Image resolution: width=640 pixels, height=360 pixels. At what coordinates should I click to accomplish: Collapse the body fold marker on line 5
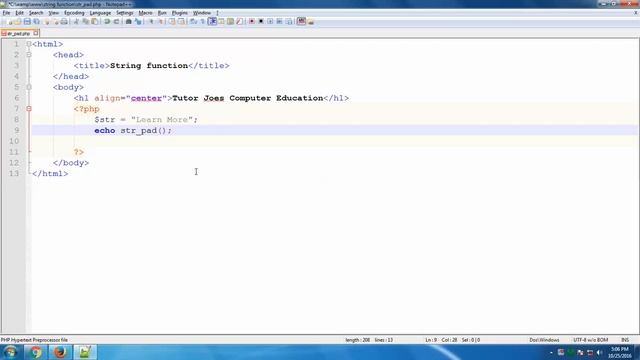point(29,87)
